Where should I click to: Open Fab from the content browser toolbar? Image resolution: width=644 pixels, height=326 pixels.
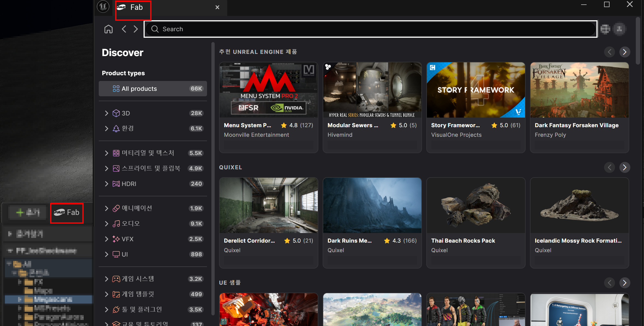67,213
